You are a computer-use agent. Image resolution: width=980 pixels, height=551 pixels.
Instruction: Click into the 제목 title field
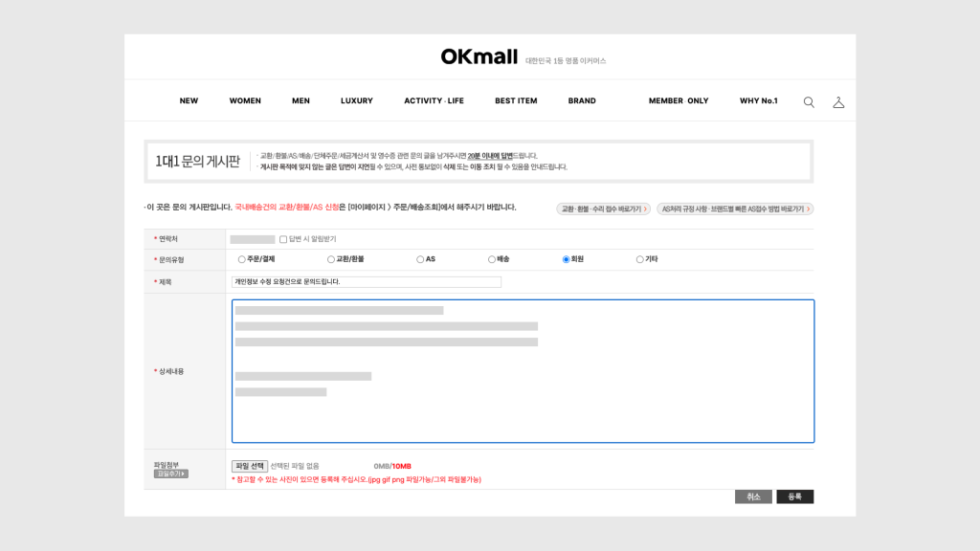(367, 282)
